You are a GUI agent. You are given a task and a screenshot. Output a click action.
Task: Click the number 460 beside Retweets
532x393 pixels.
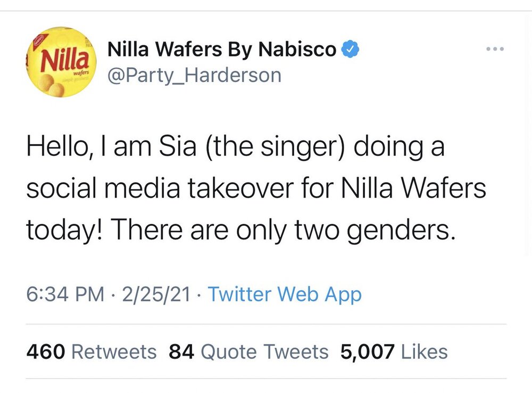click(x=45, y=351)
